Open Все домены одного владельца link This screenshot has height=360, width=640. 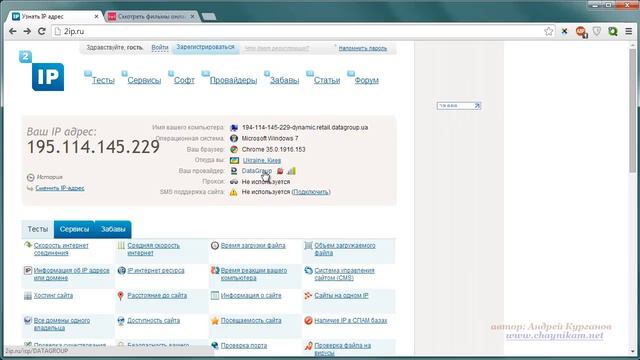pyautogui.click(x=62, y=324)
